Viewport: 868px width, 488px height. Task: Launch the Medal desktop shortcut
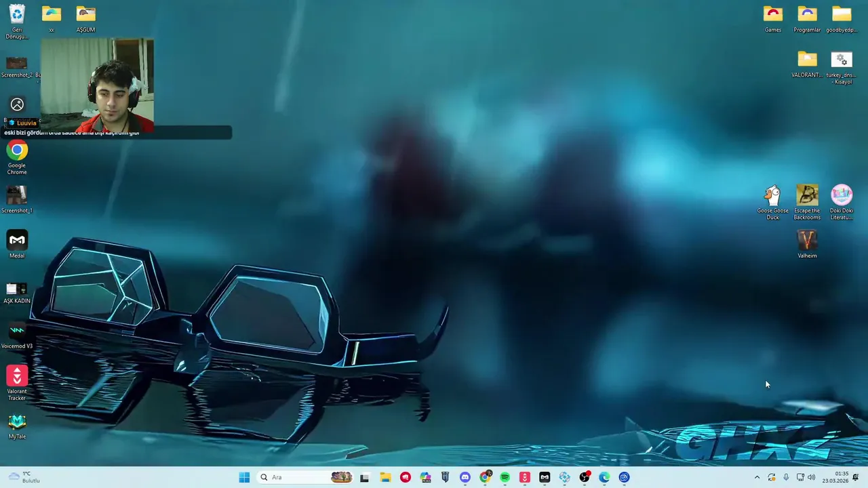[17, 245]
